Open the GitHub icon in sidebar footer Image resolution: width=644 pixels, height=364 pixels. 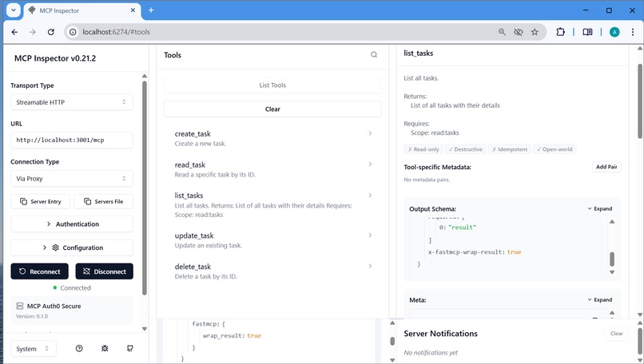(x=129, y=348)
